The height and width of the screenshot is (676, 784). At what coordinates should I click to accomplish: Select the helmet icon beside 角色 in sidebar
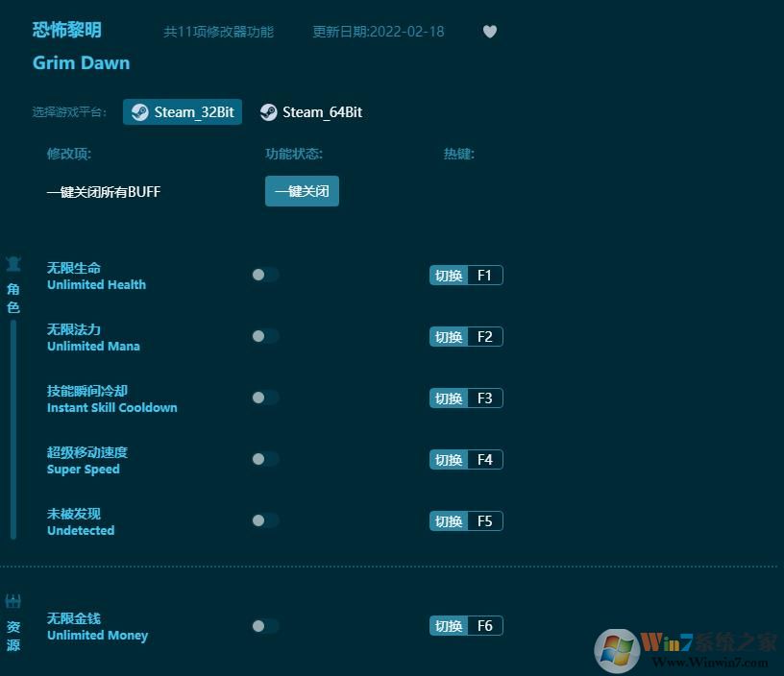click(13, 263)
